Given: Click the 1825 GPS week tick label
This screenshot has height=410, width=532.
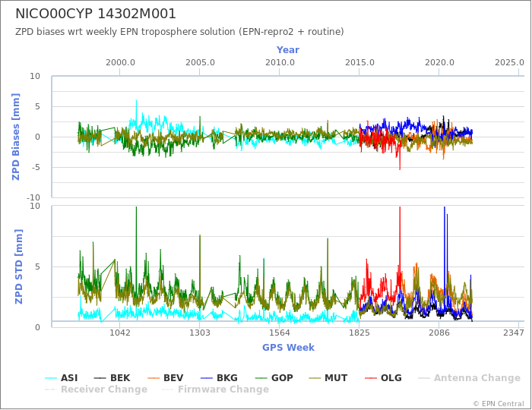Looking at the screenshot, I should pos(359,333).
